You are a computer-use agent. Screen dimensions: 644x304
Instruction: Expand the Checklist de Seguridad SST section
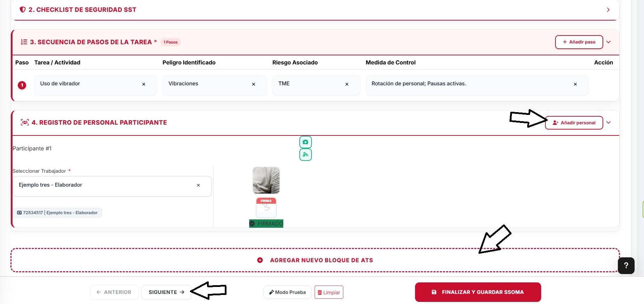click(x=608, y=10)
